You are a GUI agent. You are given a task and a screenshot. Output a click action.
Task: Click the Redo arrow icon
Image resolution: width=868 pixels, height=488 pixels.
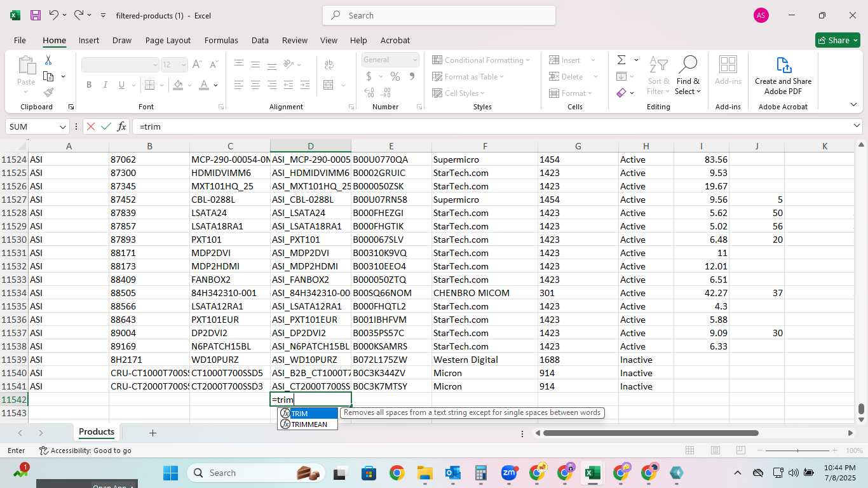pos(79,15)
